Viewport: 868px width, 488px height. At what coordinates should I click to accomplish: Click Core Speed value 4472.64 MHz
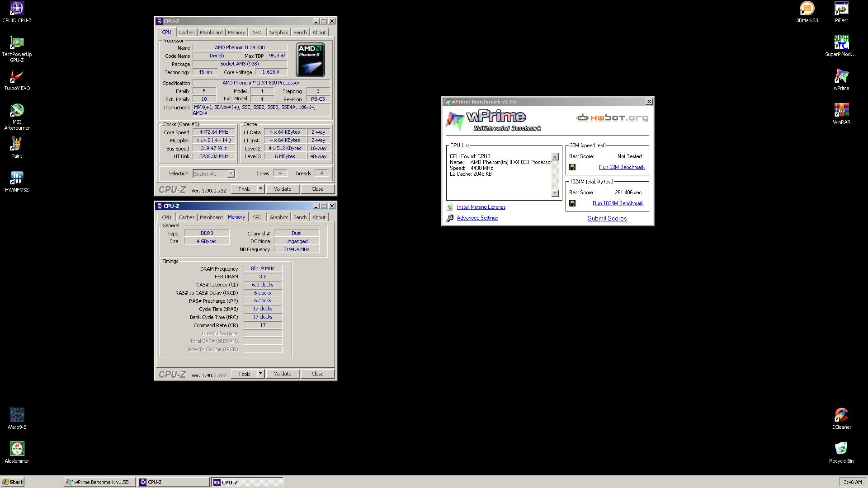[214, 132]
